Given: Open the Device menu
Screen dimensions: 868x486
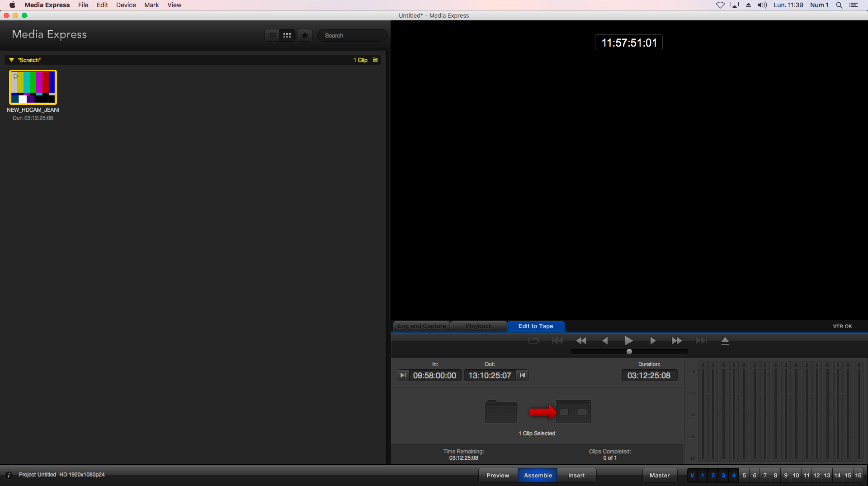Looking at the screenshot, I should coord(126,5).
